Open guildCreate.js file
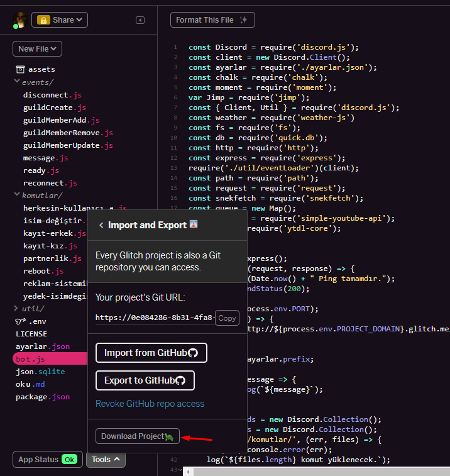The width and height of the screenshot is (450, 476). [55, 108]
